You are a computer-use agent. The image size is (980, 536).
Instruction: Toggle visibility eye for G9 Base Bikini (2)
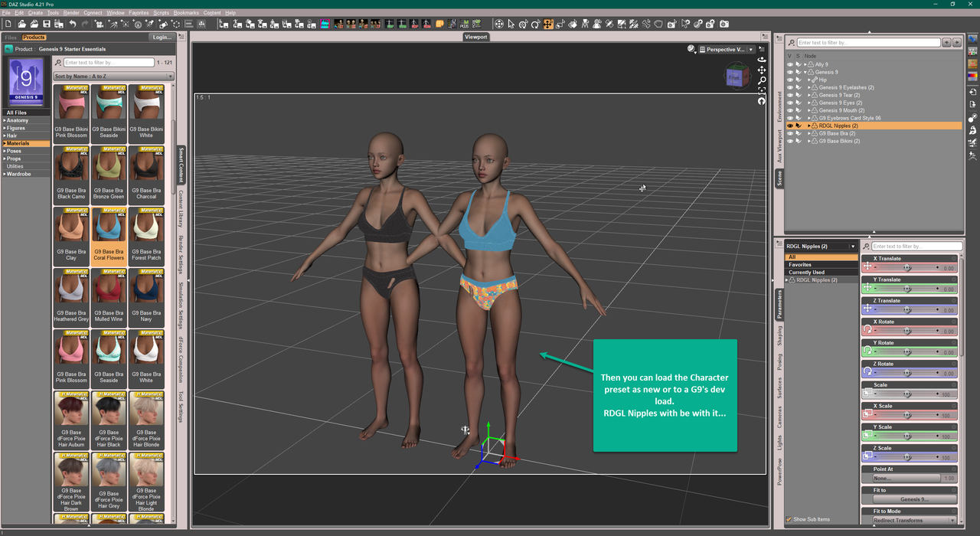pyautogui.click(x=790, y=141)
